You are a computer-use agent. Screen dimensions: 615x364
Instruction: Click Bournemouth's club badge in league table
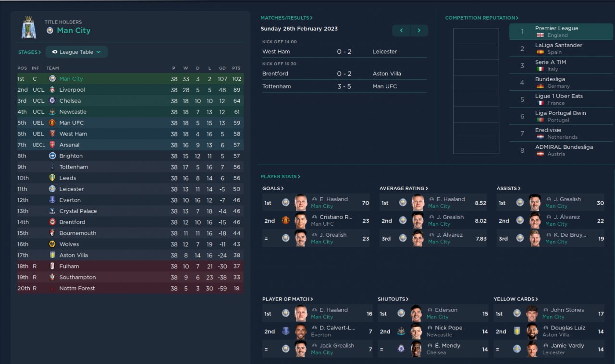click(x=52, y=233)
